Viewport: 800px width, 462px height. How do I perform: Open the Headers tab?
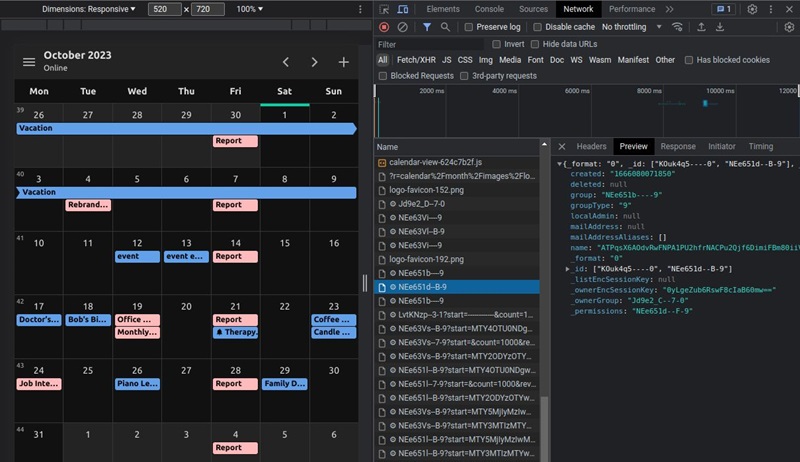591,146
